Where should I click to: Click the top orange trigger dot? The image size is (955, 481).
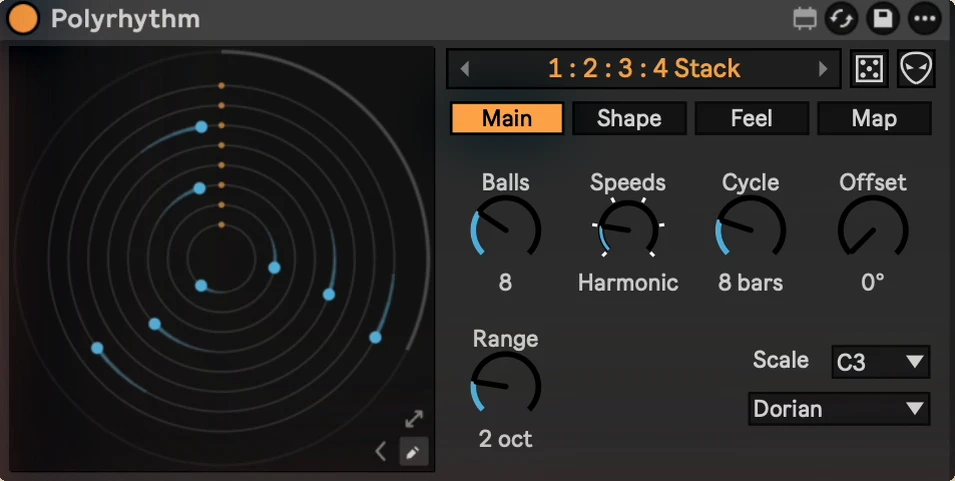click(x=222, y=86)
